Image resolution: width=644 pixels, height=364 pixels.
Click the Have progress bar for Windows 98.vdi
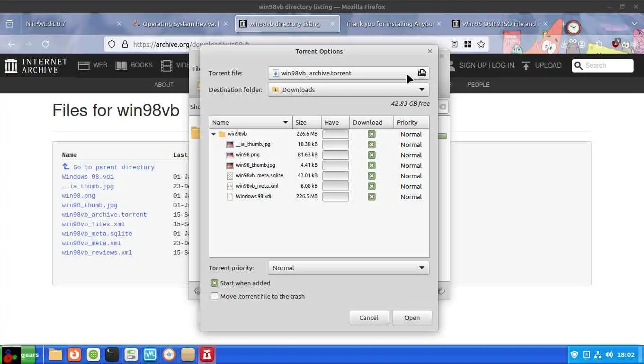pos(336,197)
